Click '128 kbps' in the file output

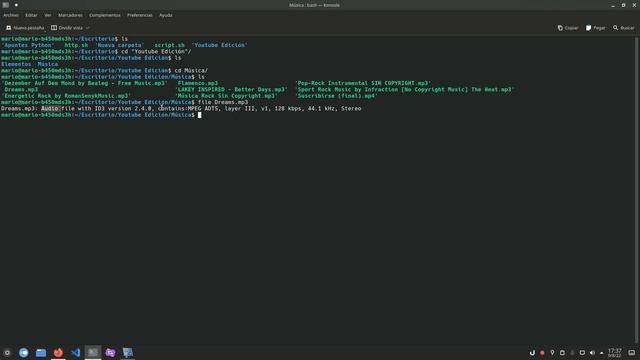tap(288, 109)
